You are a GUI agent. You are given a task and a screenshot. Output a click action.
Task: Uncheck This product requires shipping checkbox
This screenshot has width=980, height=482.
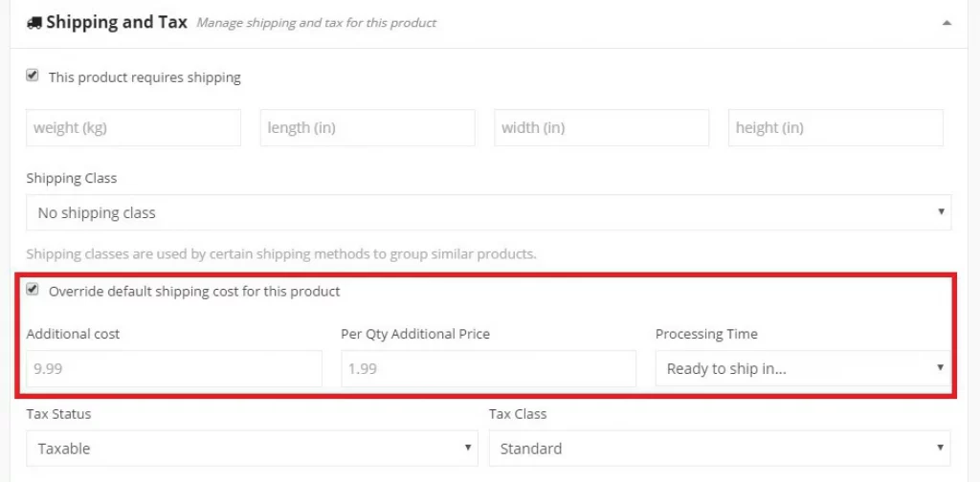(32, 77)
